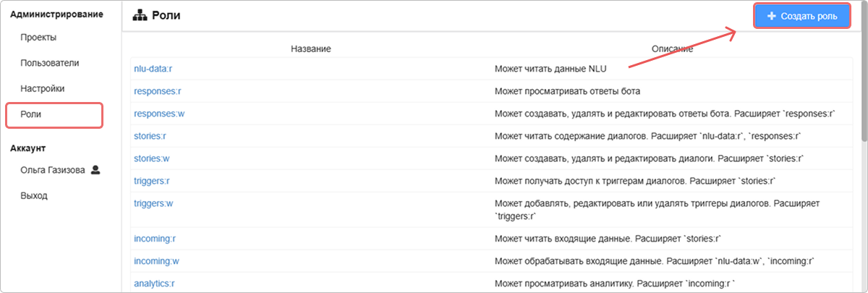
Task: Select the stories:w role link
Action: pyautogui.click(x=151, y=158)
